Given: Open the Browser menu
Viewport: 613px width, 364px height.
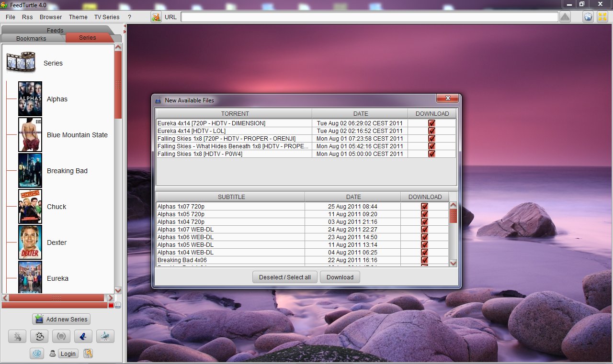Looking at the screenshot, I should [51, 17].
